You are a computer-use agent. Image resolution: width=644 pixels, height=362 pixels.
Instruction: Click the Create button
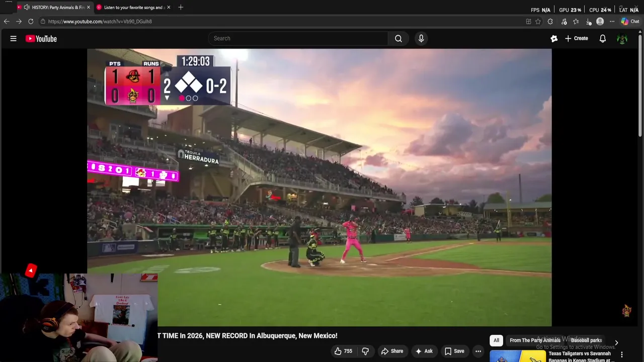click(577, 38)
